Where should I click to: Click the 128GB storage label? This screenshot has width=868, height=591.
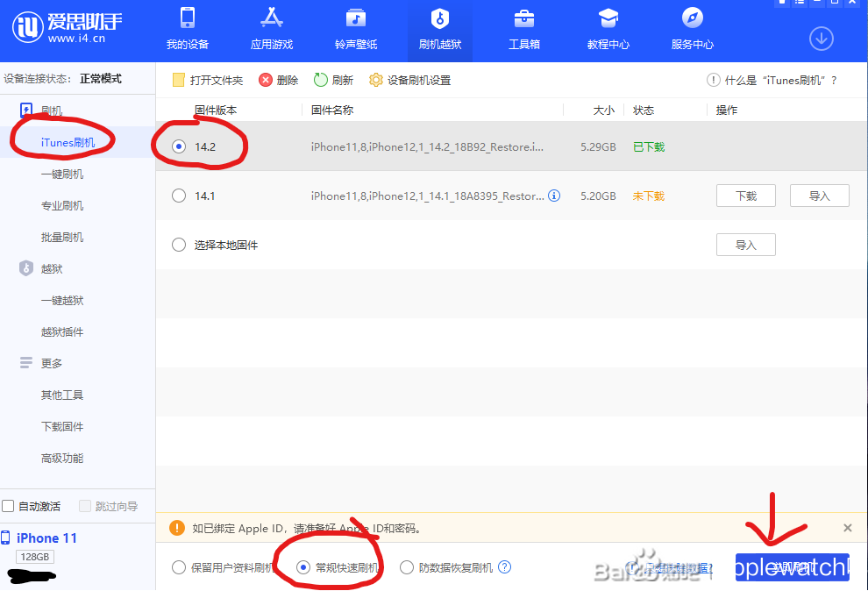[x=35, y=557]
